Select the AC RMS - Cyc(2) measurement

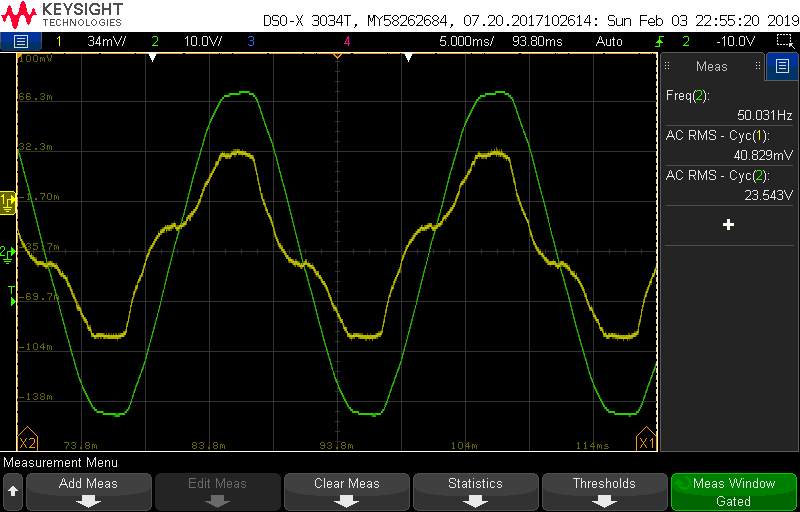(x=729, y=186)
